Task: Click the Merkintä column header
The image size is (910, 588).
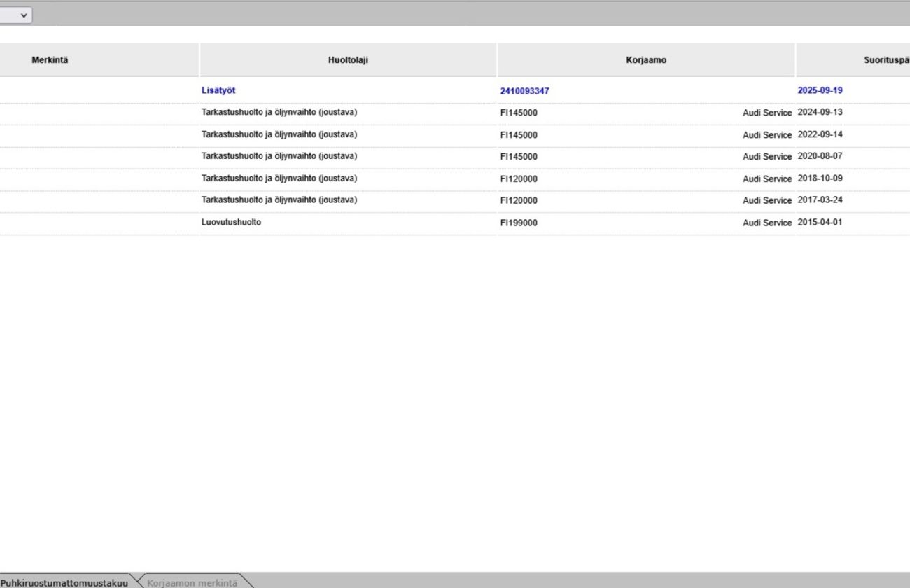Action: pyautogui.click(x=50, y=60)
